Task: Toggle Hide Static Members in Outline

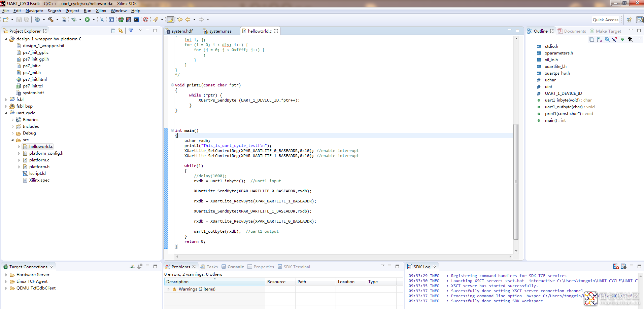Action: (x=615, y=39)
